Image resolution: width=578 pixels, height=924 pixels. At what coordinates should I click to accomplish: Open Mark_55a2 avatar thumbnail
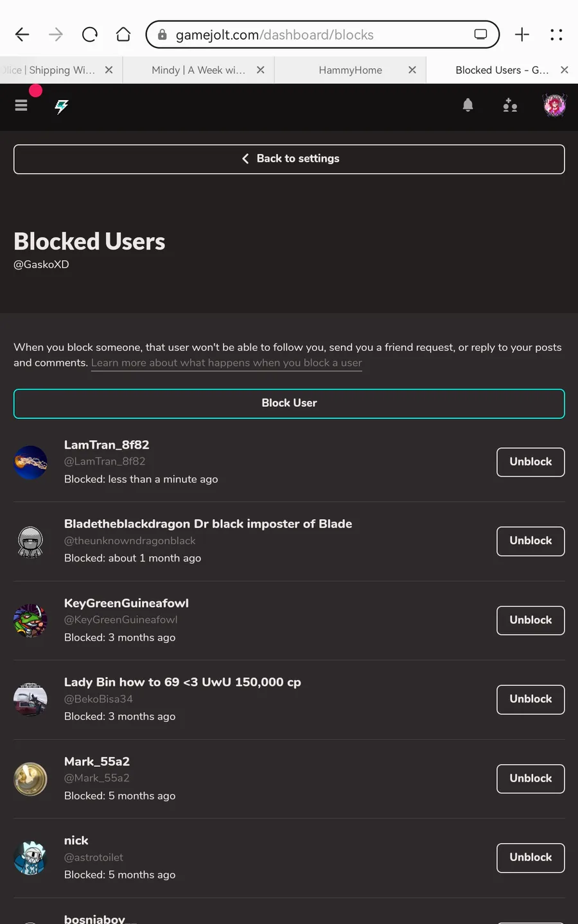click(30, 779)
